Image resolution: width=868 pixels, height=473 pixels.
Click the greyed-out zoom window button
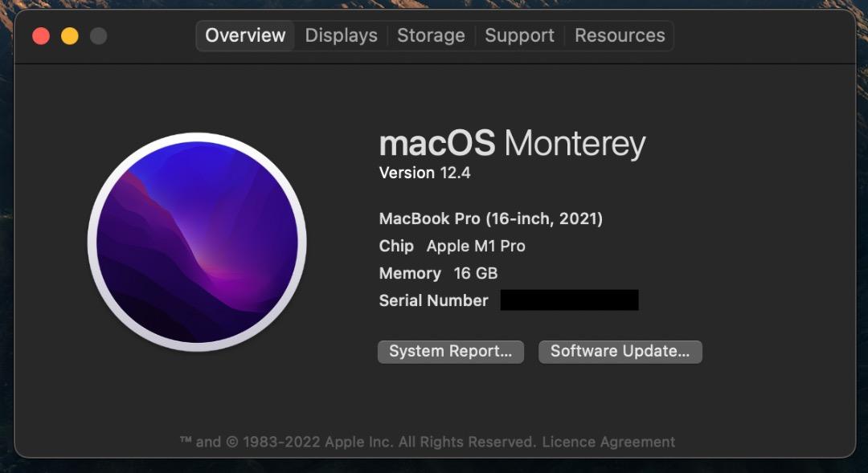[98, 36]
